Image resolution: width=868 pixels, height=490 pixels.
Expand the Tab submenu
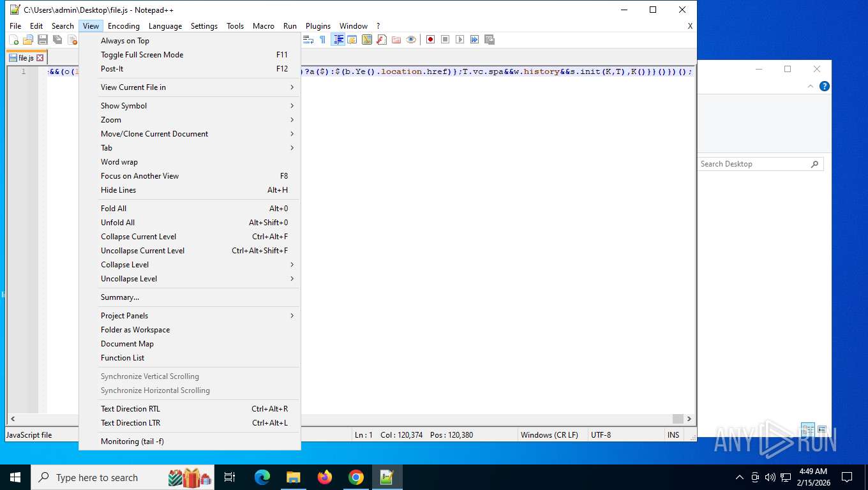(x=190, y=148)
